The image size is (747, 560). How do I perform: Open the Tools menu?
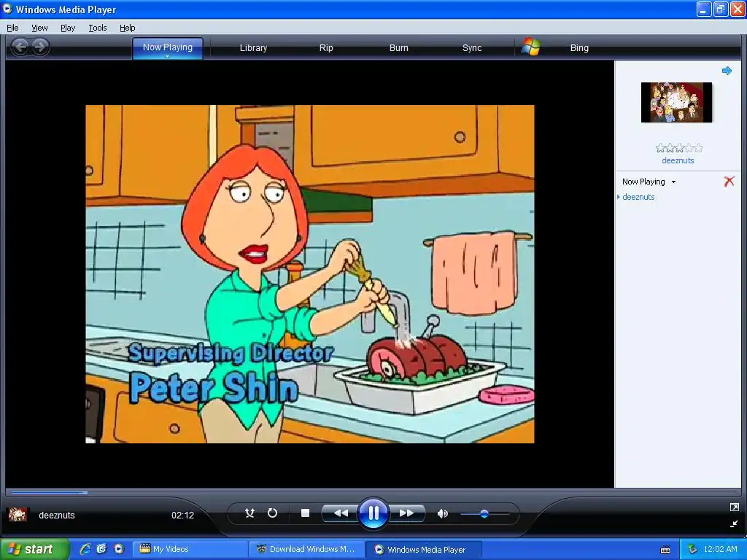(x=97, y=28)
